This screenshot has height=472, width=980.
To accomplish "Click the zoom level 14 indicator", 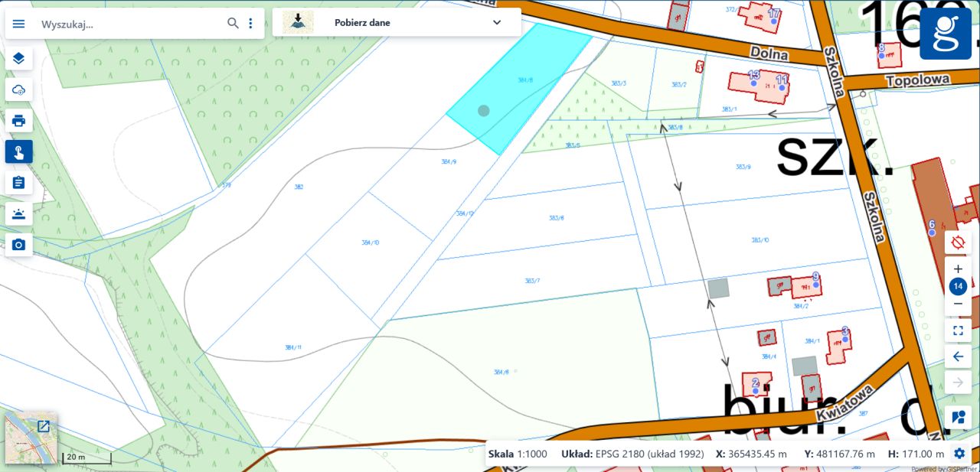I will pyautogui.click(x=958, y=287).
